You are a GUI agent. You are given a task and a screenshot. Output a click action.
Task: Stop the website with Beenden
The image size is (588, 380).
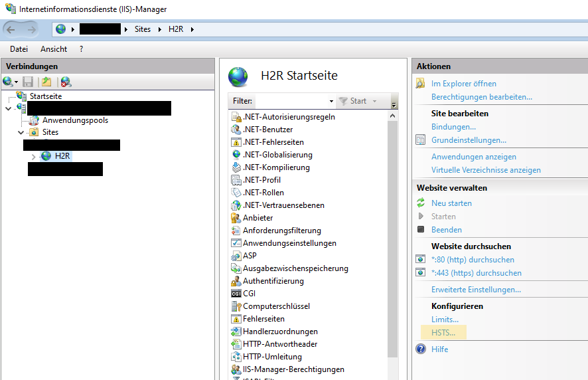446,230
